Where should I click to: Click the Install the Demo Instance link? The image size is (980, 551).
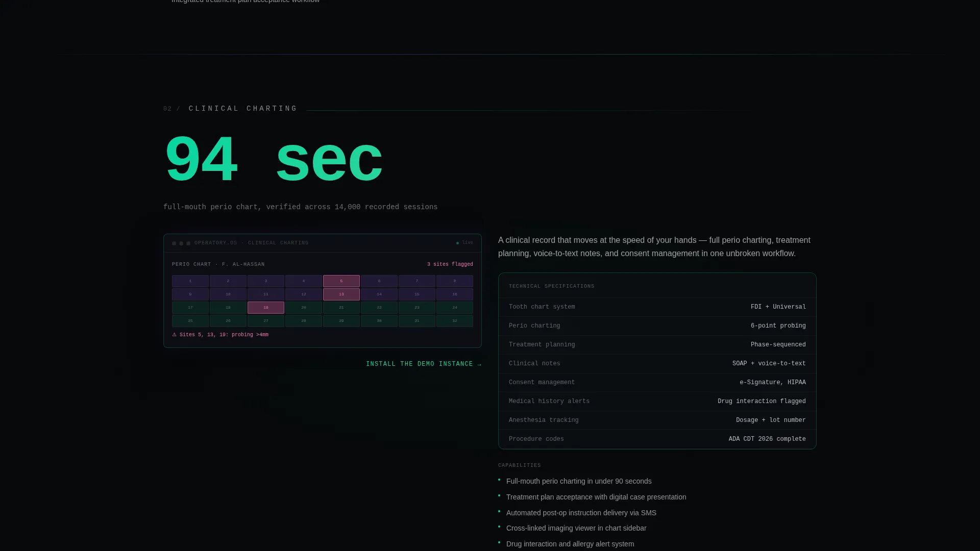pyautogui.click(x=424, y=364)
